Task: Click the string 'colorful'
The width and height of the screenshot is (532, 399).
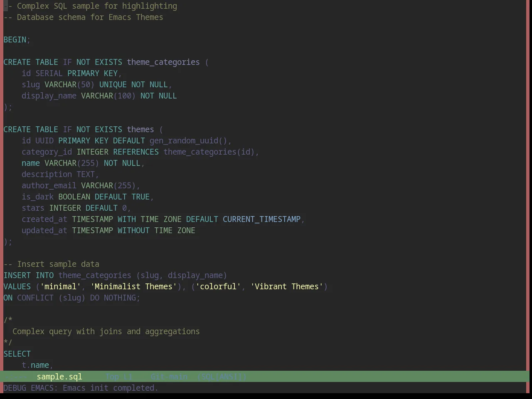Action: point(218,287)
